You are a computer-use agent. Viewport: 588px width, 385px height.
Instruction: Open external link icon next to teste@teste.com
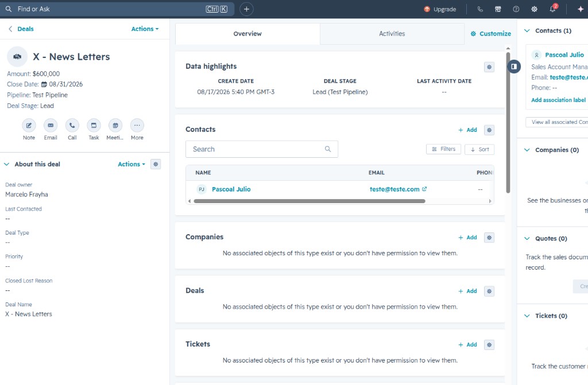[424, 189]
